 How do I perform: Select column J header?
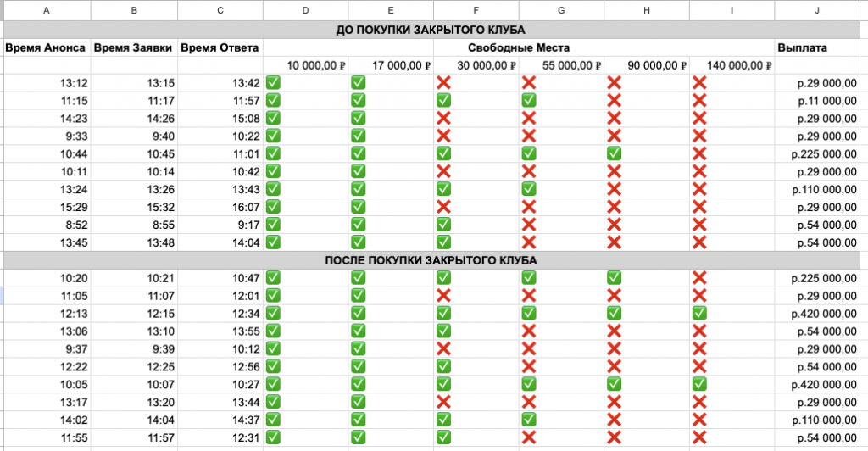coord(817,10)
